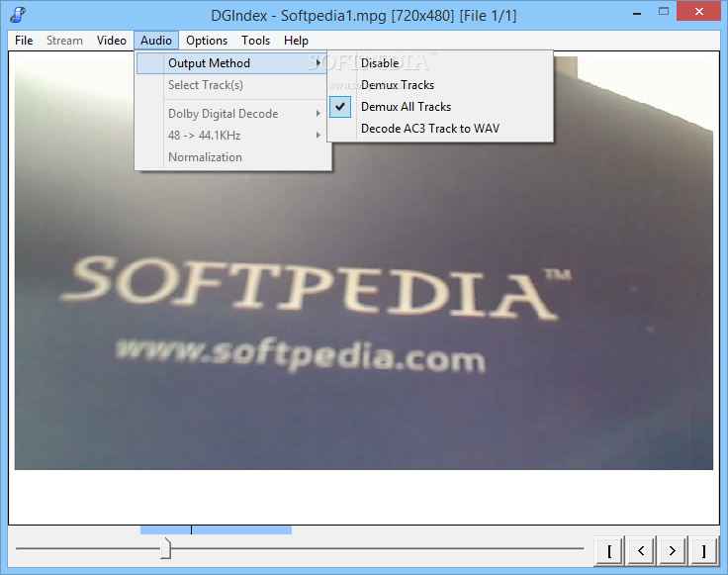Step back with the < button
728x575 pixels.
(x=641, y=551)
